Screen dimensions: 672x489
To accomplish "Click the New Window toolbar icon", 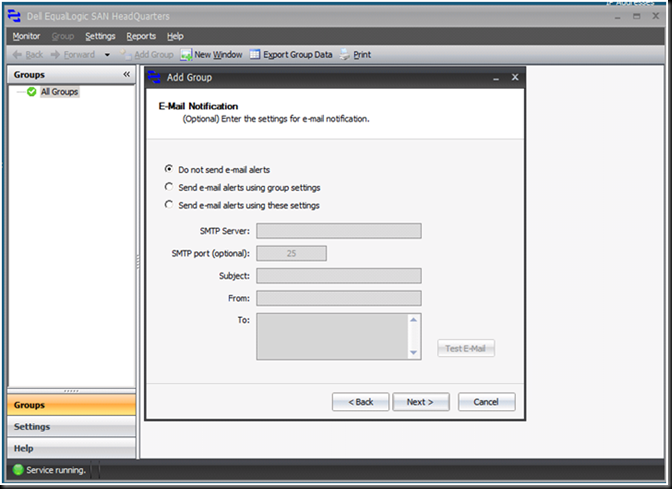I will pyautogui.click(x=186, y=55).
